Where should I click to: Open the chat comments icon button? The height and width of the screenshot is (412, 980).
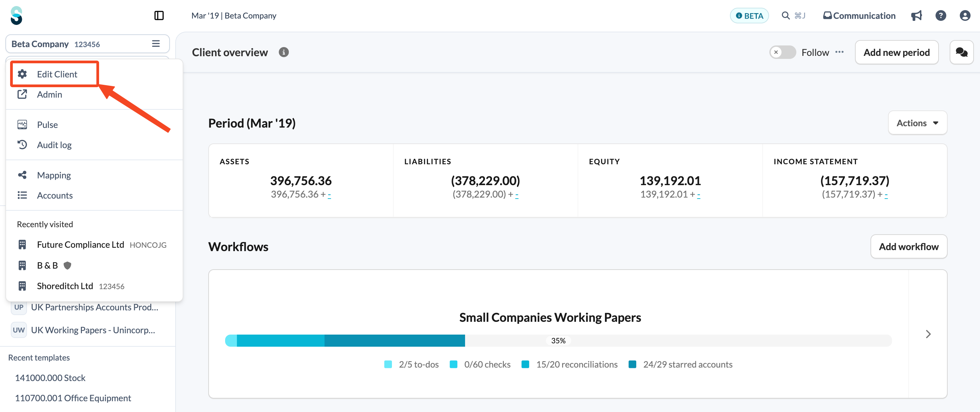961,52
